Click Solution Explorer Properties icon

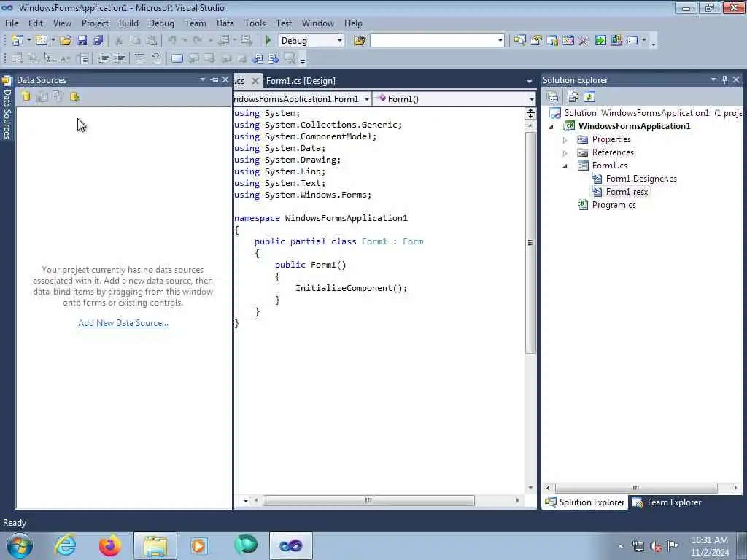tap(553, 97)
